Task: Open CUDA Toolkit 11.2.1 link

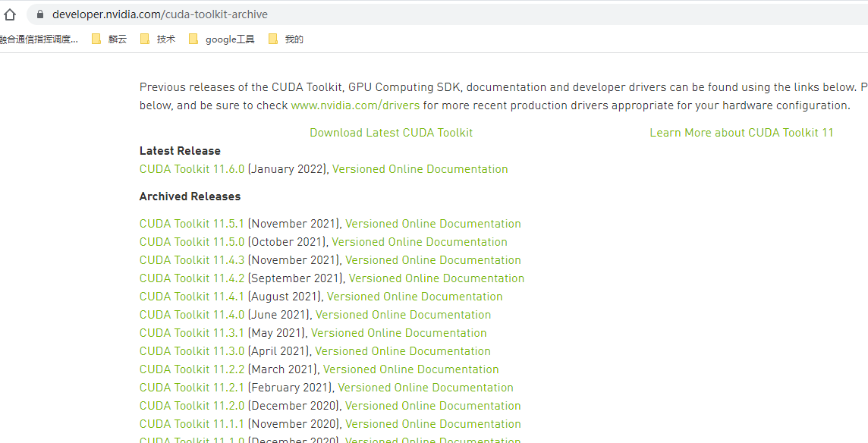Action: point(191,388)
